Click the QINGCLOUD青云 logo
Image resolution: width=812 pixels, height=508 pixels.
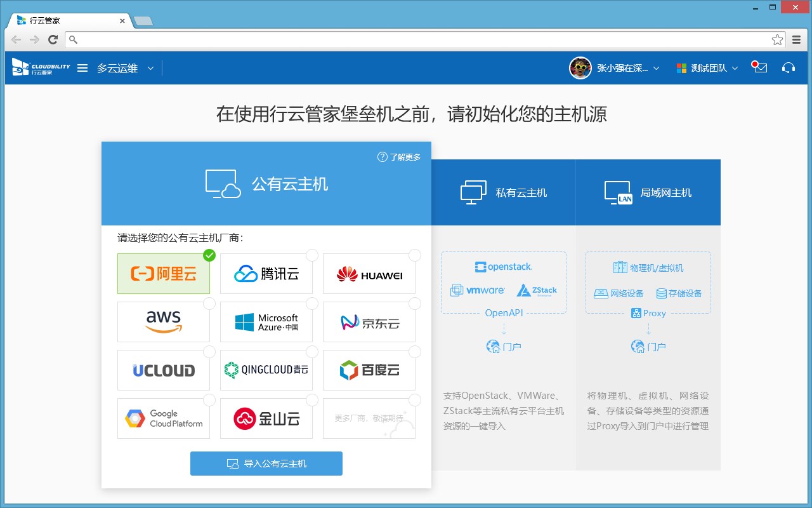[x=266, y=370]
